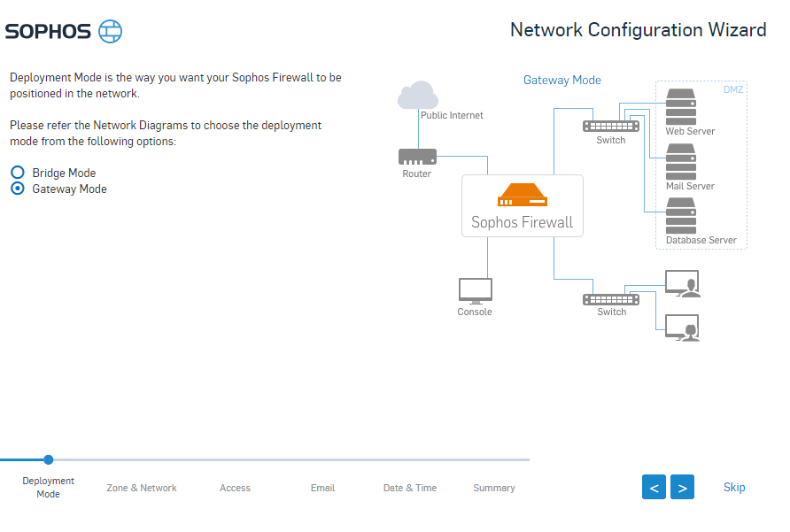790x532 pixels.
Task: Jump to the Date & Time step
Action: tap(409, 488)
